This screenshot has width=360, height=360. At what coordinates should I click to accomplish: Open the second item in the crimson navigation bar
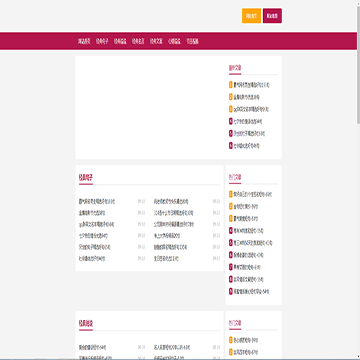pyautogui.click(x=102, y=41)
